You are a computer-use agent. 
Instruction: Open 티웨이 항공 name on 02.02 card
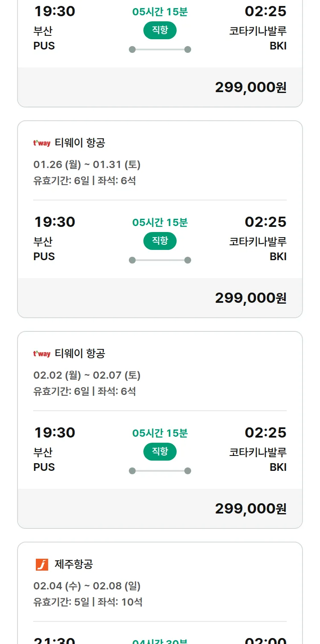[80, 354]
